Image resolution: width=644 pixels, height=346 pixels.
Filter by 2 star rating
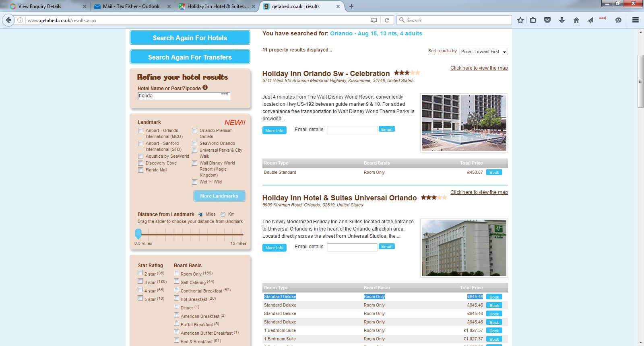pos(140,273)
